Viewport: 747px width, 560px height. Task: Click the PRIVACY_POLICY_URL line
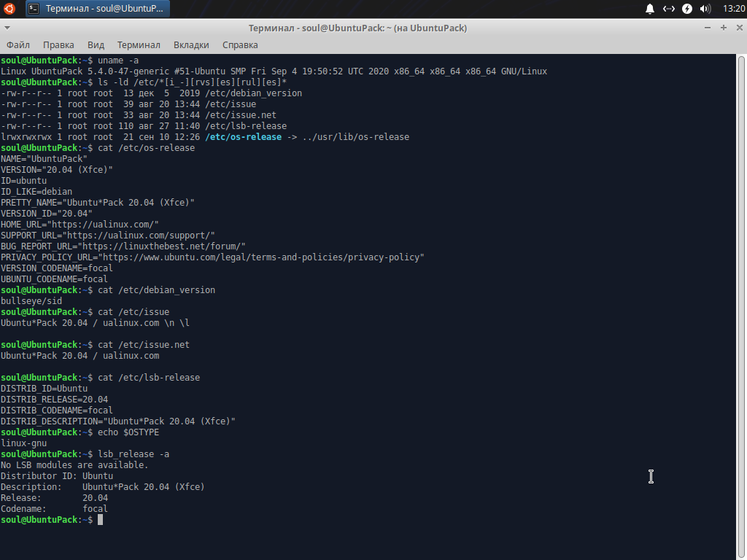click(x=212, y=257)
